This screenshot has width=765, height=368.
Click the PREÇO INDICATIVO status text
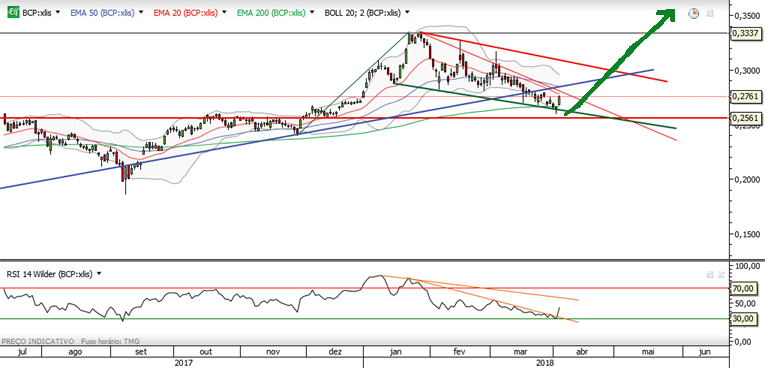(x=39, y=341)
